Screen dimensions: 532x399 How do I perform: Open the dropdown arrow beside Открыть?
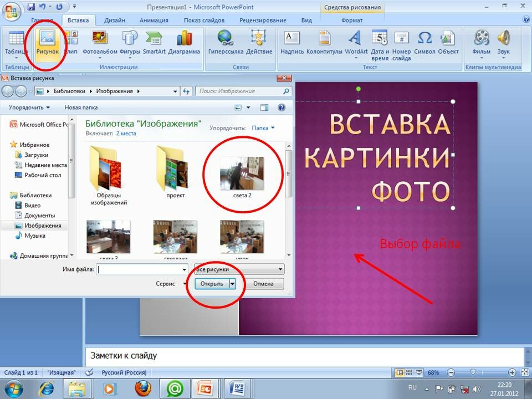coord(233,284)
